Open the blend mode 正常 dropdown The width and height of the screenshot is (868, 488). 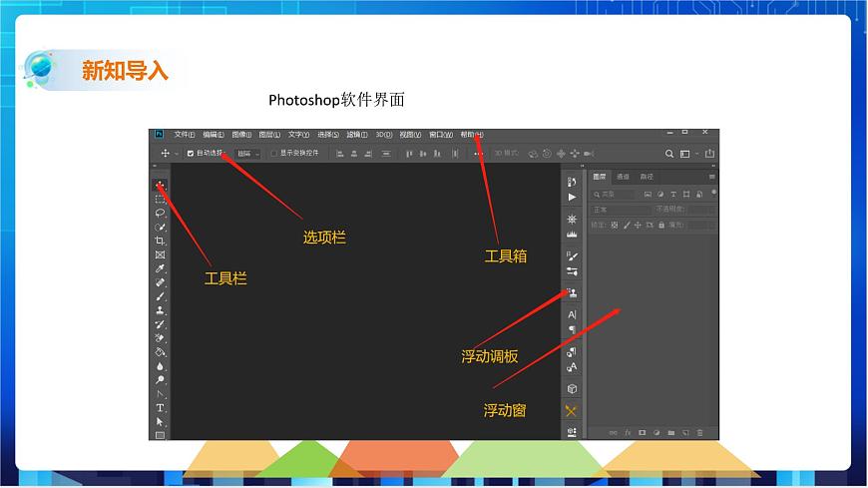pos(621,210)
